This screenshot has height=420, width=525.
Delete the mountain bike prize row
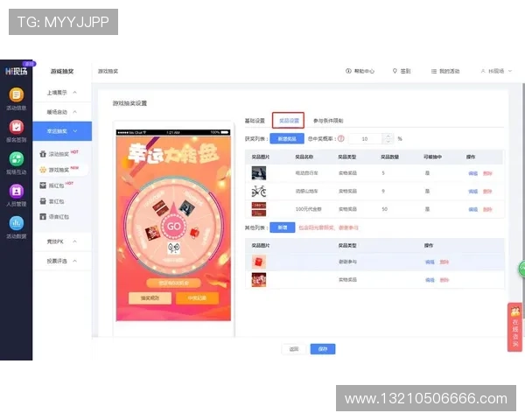tap(487, 192)
